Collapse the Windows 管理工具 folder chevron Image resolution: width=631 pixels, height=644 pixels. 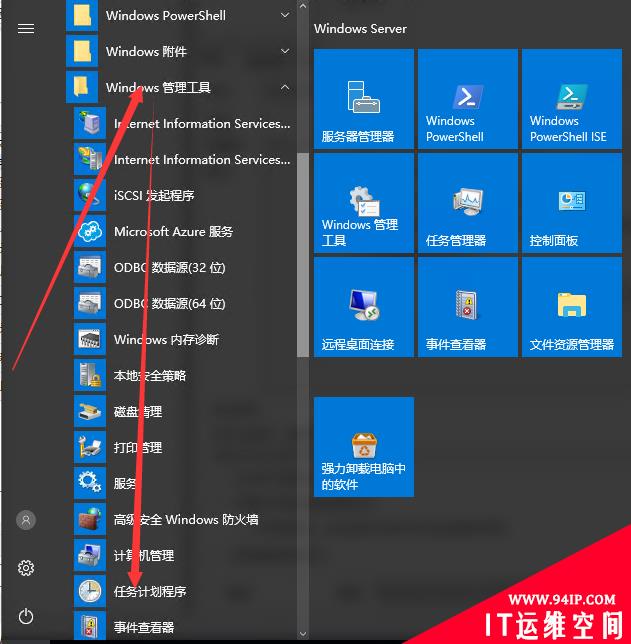pyautogui.click(x=285, y=87)
